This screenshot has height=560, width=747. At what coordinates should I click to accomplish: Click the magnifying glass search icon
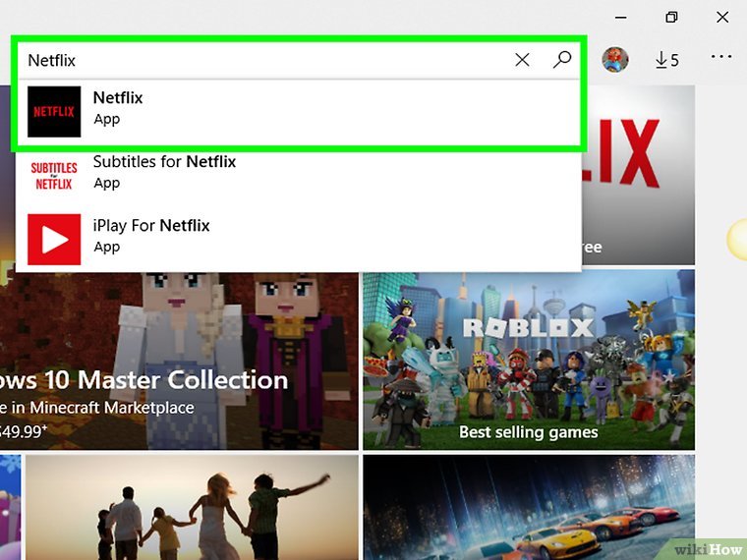(562, 60)
